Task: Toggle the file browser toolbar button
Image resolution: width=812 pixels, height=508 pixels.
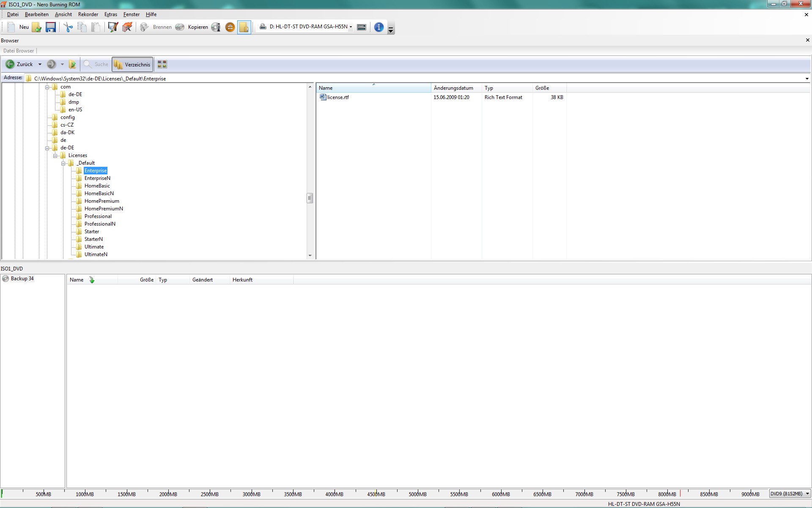Action: [x=244, y=27]
